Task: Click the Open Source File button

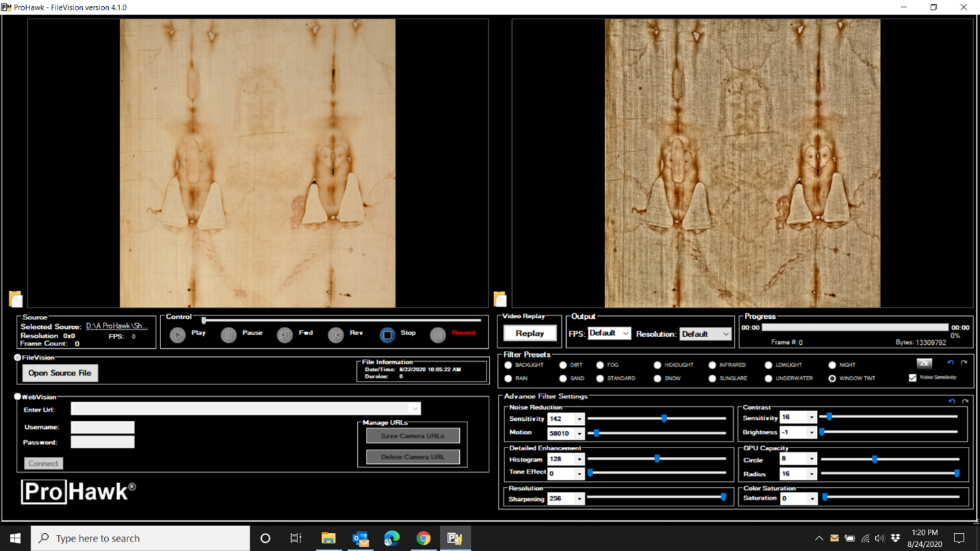Action: [60, 373]
